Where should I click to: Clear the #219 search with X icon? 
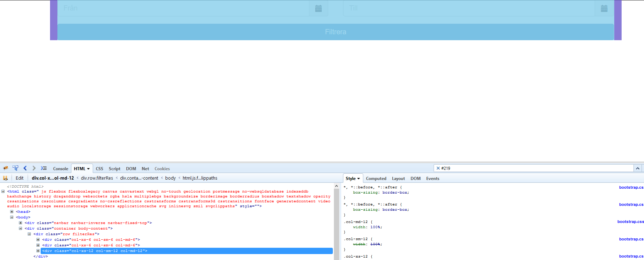(x=438, y=168)
